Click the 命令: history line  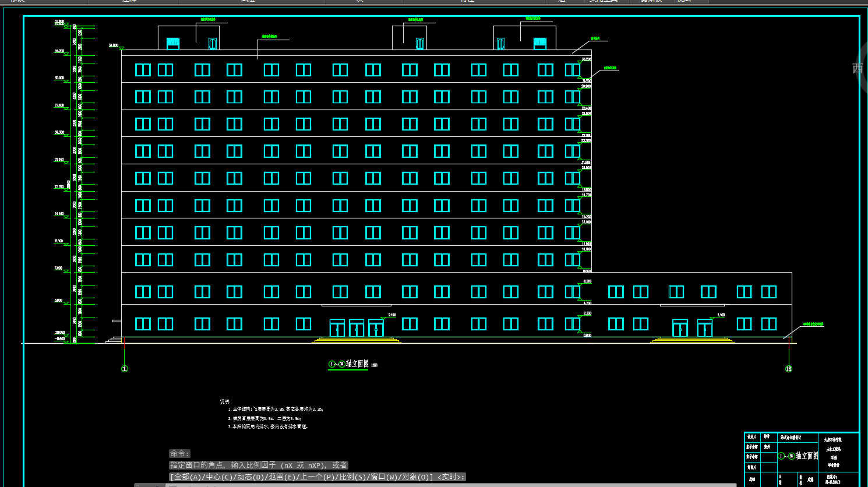click(179, 453)
